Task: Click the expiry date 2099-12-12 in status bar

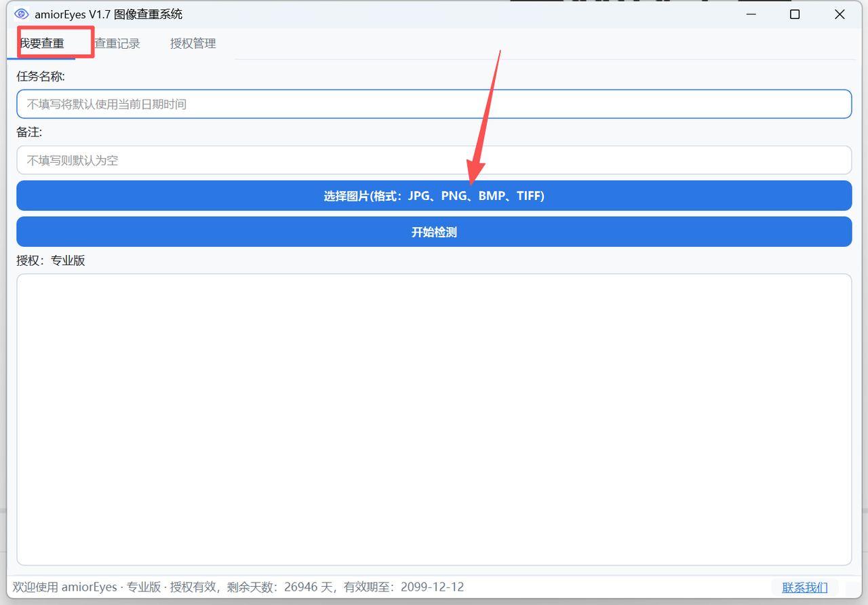Action: click(x=432, y=587)
